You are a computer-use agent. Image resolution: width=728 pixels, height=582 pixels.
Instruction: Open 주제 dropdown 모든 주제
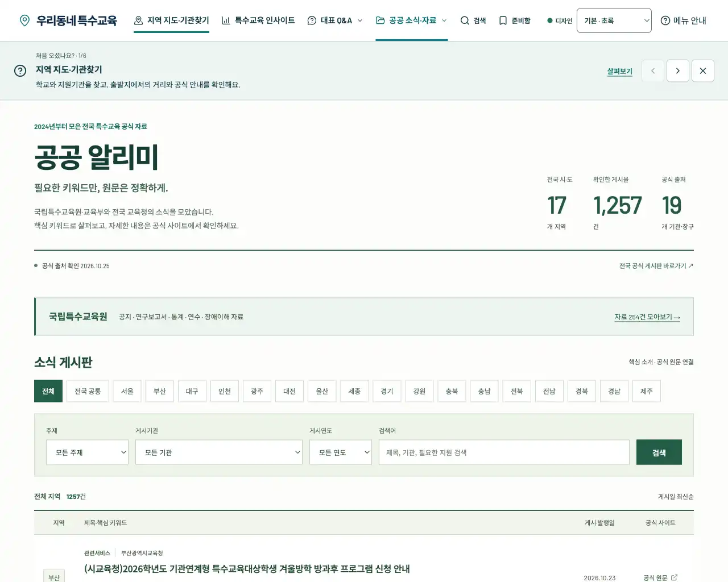(87, 452)
